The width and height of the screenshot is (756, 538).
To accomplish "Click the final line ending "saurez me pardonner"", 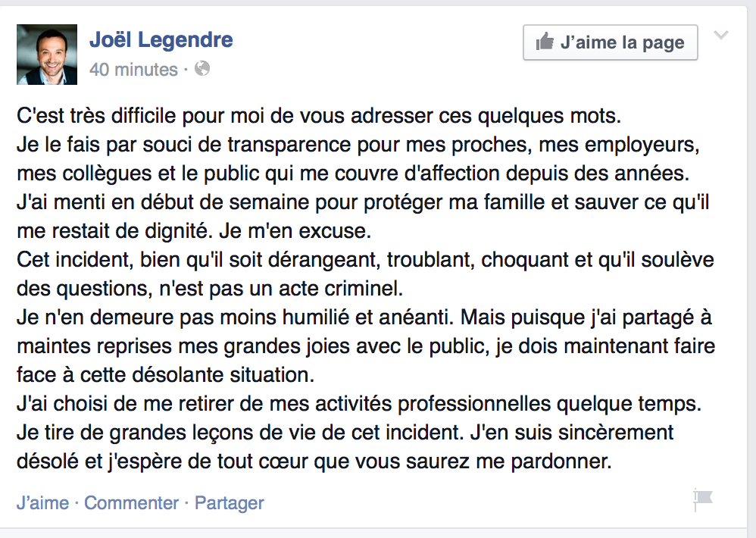I will coord(314,461).
